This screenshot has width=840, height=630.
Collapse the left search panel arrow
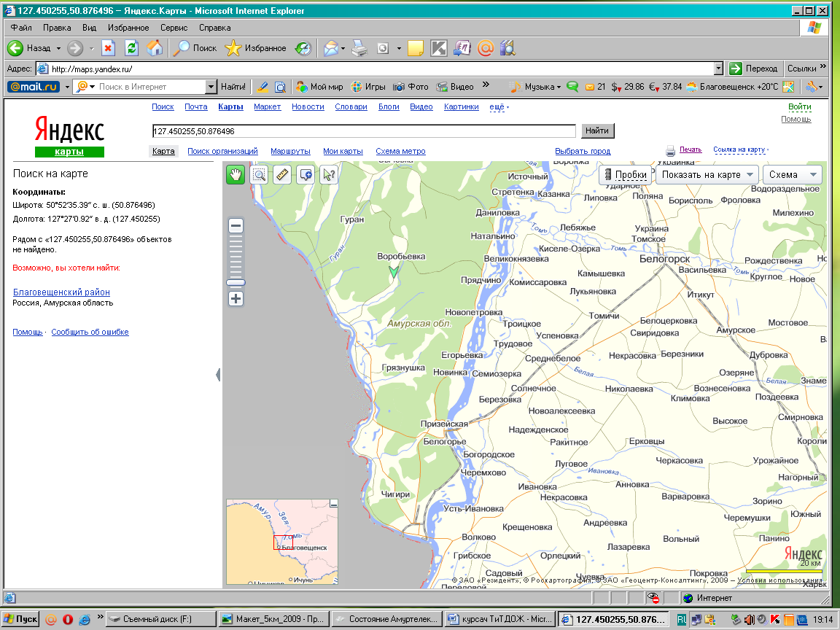218,375
